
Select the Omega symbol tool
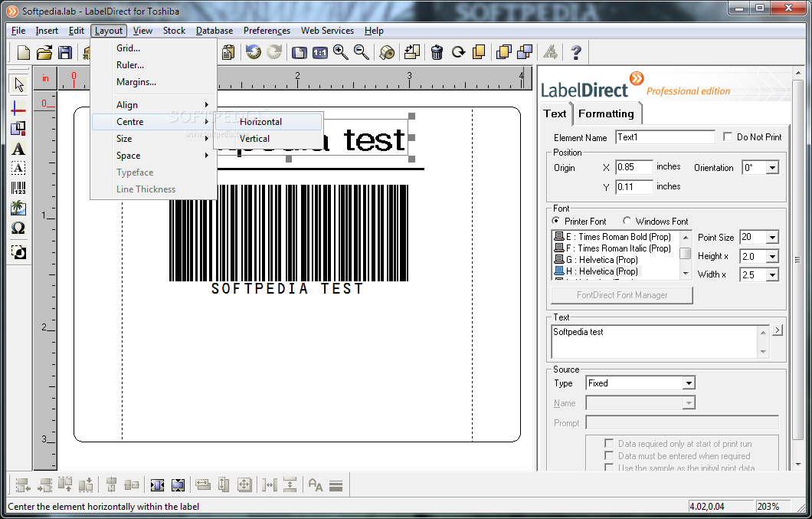click(18, 228)
